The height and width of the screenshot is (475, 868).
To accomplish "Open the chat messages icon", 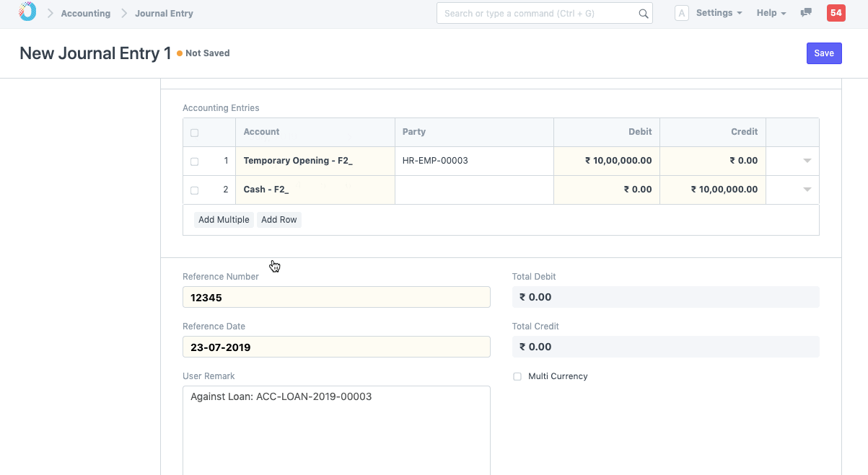I will (x=806, y=13).
